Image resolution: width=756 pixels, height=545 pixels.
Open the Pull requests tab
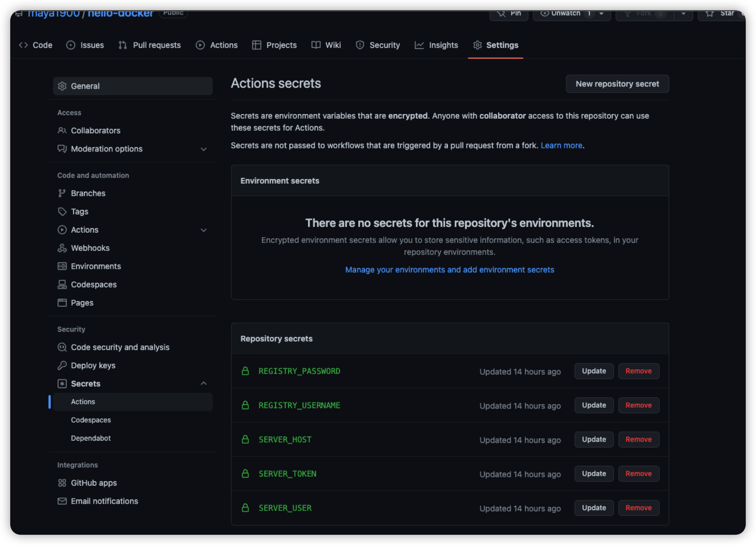pyautogui.click(x=150, y=45)
